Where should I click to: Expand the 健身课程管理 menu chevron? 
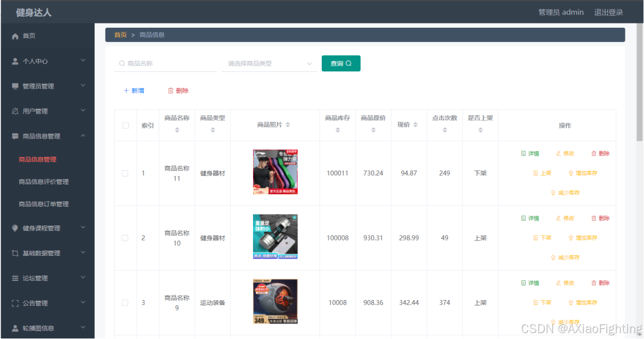click(x=83, y=228)
